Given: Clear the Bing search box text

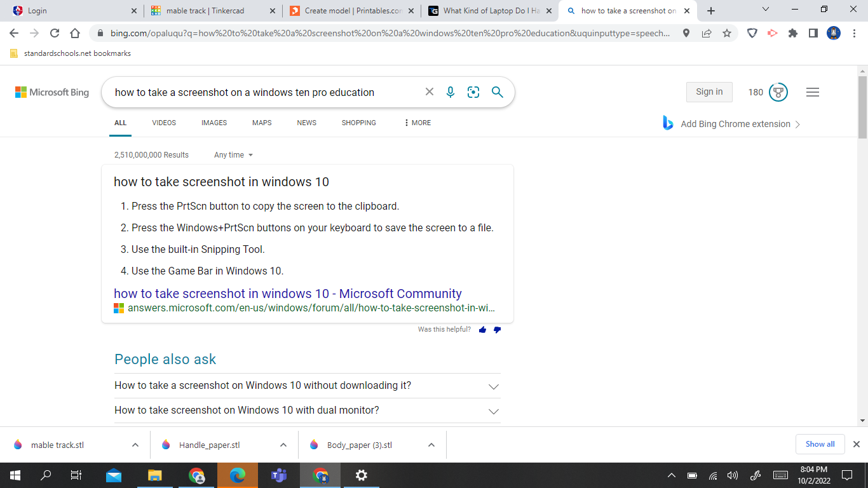Looking at the screenshot, I should click(x=430, y=92).
